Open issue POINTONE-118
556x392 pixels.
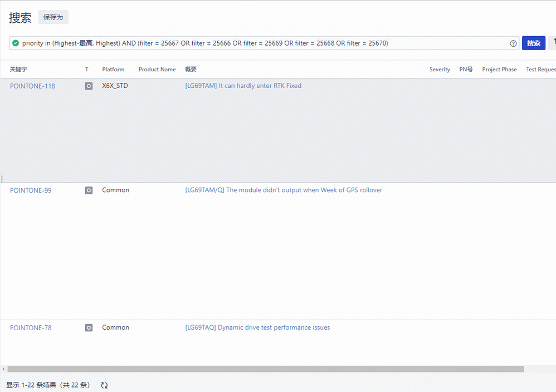pos(32,86)
